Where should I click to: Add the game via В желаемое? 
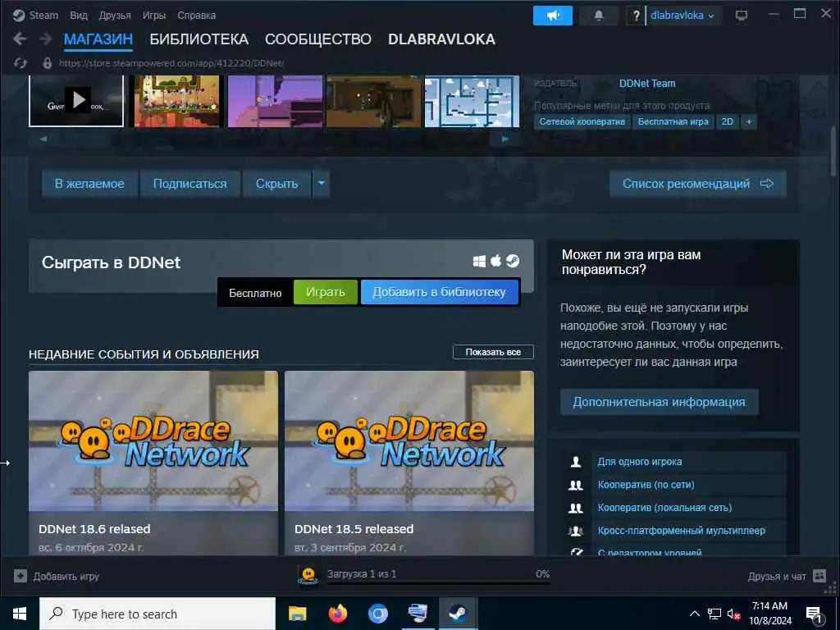89,184
